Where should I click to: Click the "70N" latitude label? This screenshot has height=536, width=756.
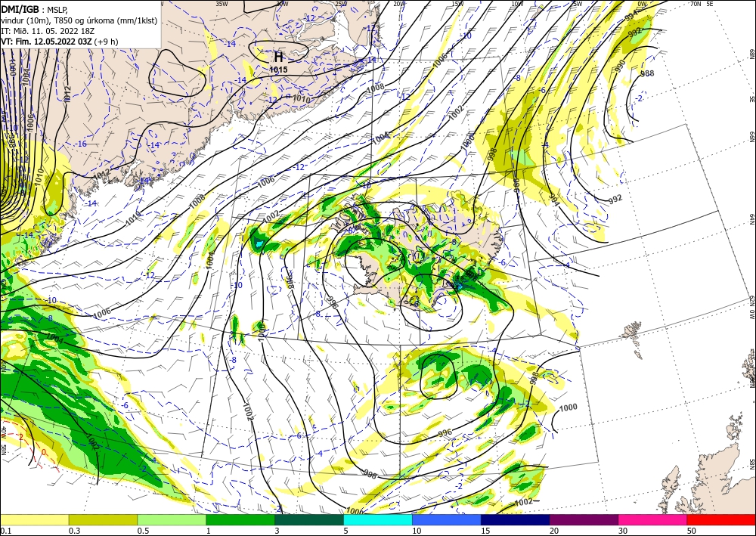pyautogui.click(x=696, y=4)
